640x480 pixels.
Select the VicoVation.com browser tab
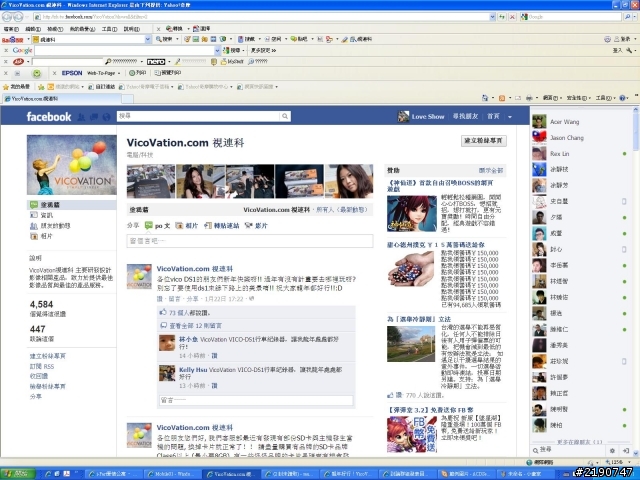pos(61,99)
